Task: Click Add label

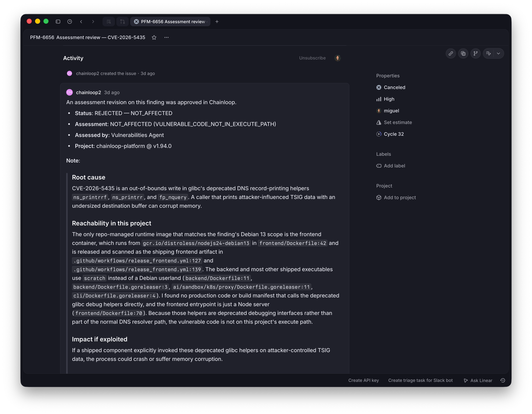Action: [390, 166]
